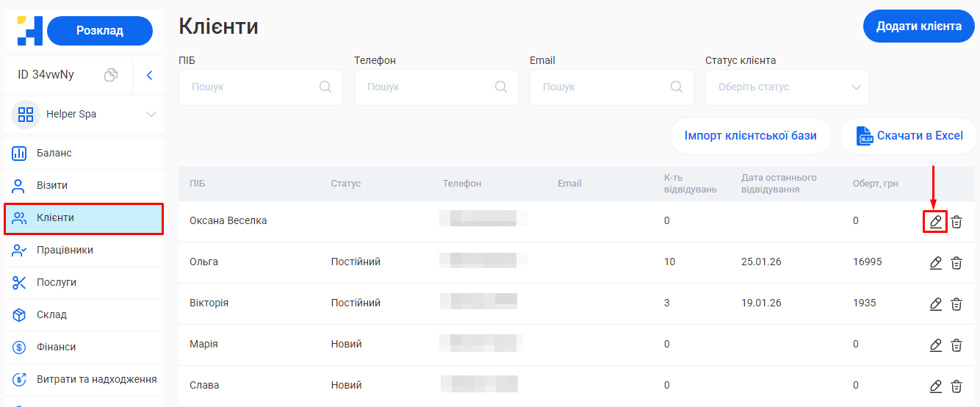This screenshot has height=407, width=980.
Task: Focus the Телефон search field
Action: point(426,87)
